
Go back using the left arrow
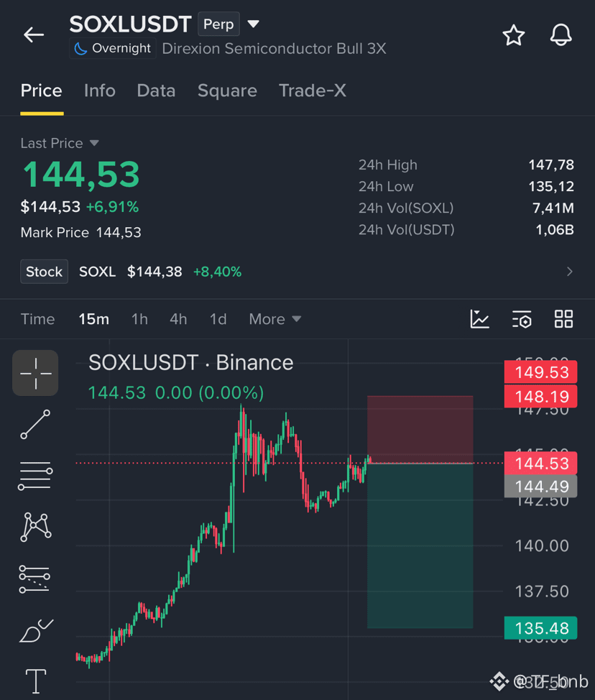point(34,34)
